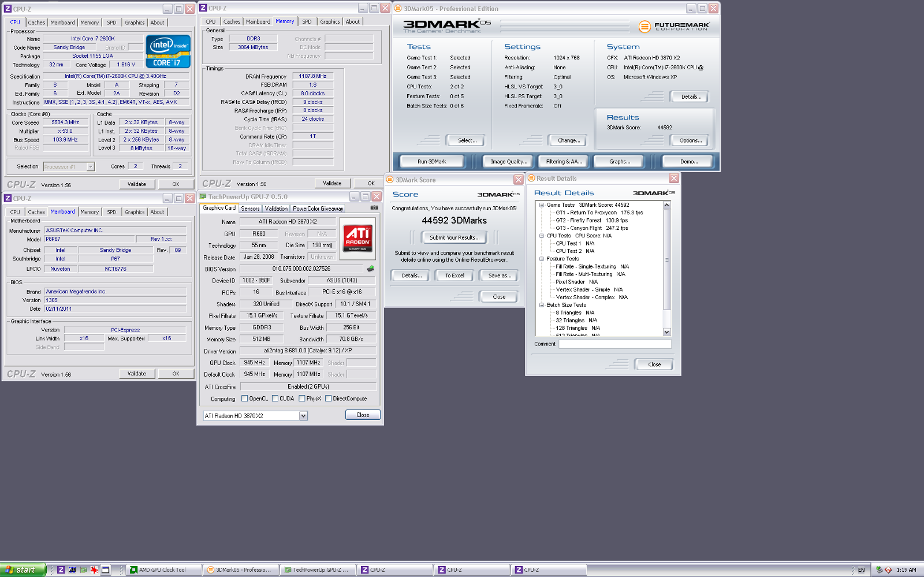Screen dimensions: 924x577
Task: Click the GPU-Z title bar icon
Action: (203, 196)
